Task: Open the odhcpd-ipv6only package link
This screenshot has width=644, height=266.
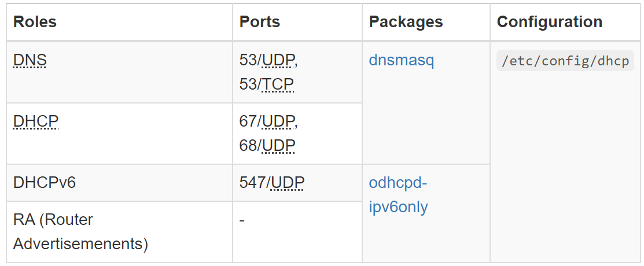Action: tap(398, 195)
